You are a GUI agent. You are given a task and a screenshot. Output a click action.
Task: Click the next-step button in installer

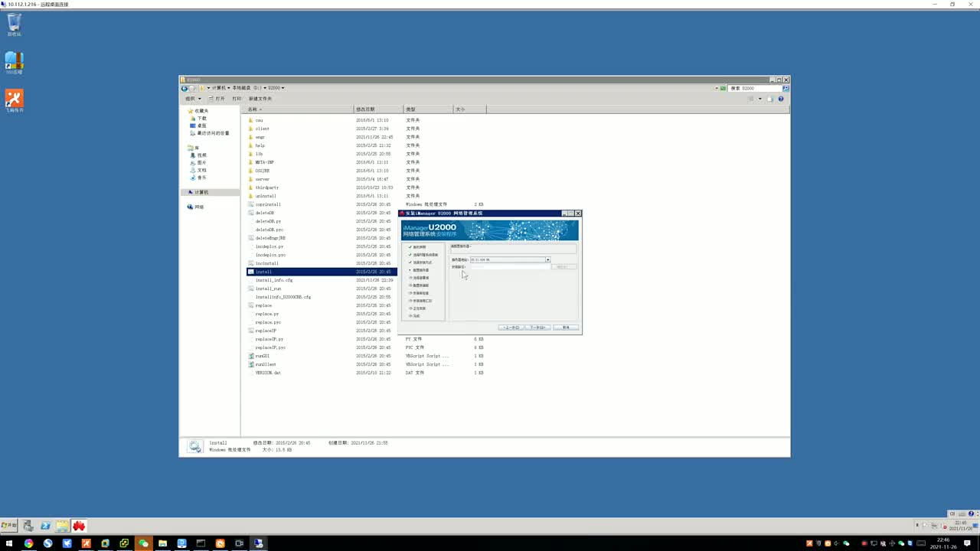click(538, 328)
